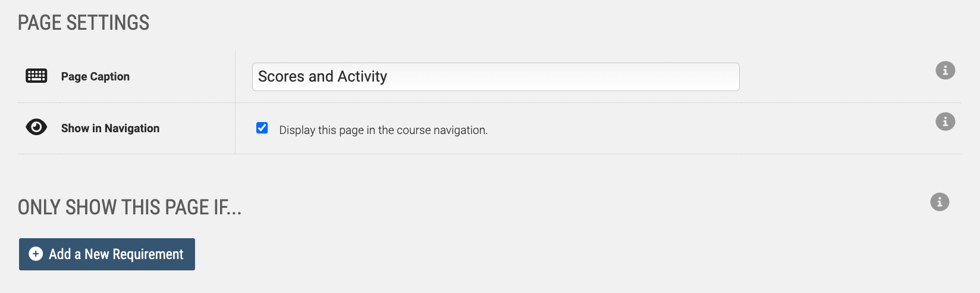Viewport: 980px width, 293px height.
Task: Click the 'Display this page in the course navigation' label
Action: tap(384, 130)
